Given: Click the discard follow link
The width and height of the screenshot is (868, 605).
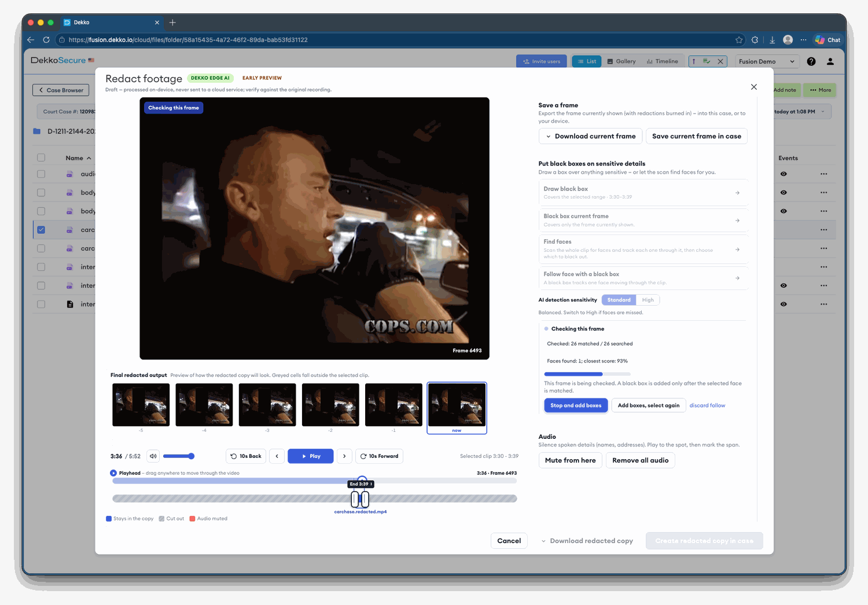Looking at the screenshot, I should [x=707, y=405].
